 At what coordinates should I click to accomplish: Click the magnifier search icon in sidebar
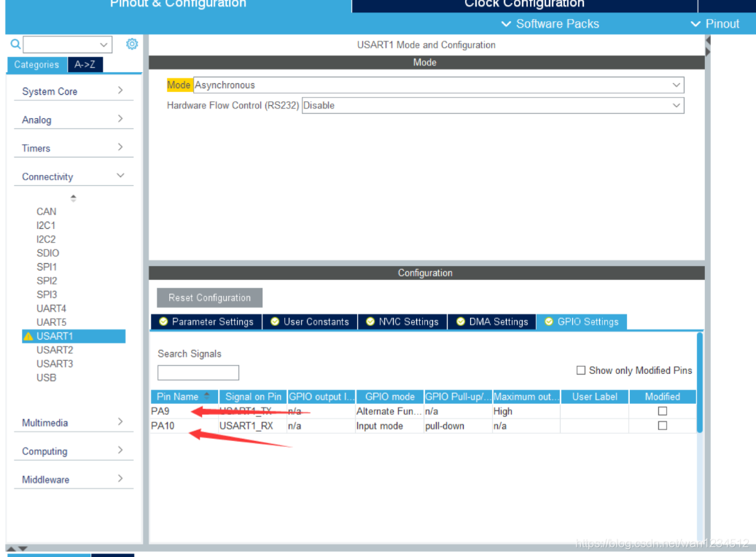click(x=15, y=44)
